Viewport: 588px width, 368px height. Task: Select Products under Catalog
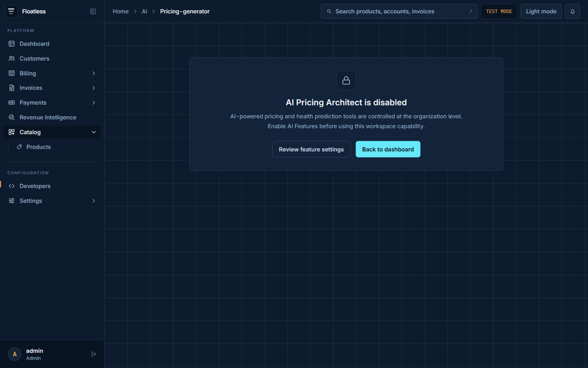56,147
